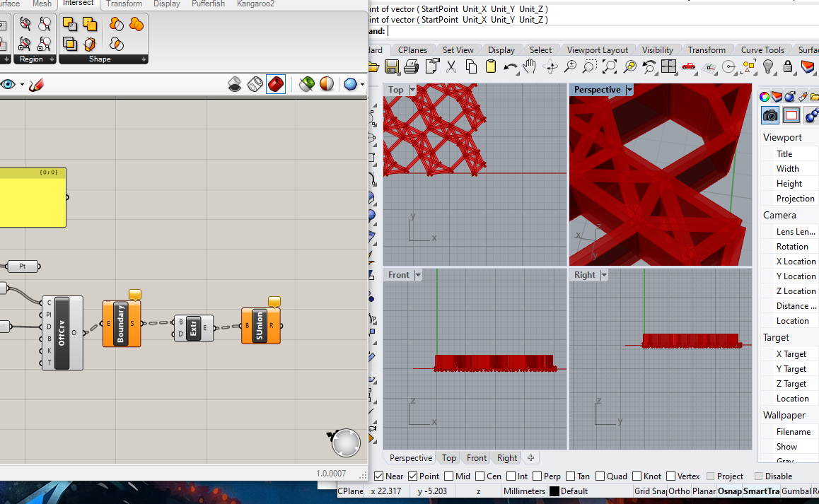The height and width of the screenshot is (504, 819).
Task: Click the Zoom Window icon
Action: pos(590,67)
